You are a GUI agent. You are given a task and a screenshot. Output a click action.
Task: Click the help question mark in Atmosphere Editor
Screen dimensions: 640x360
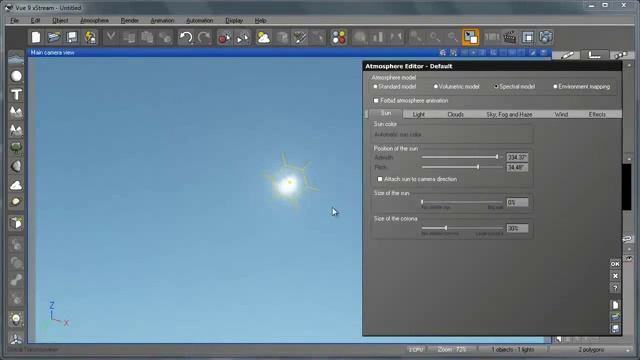point(615,288)
